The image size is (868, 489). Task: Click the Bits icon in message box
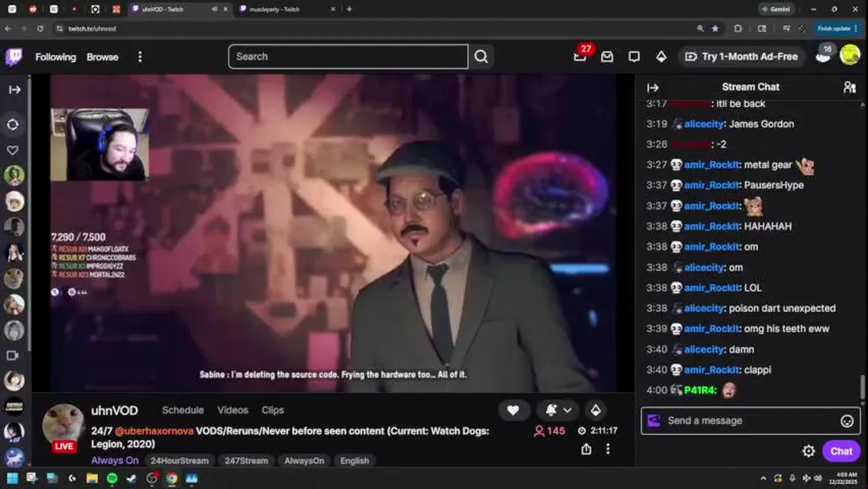(653, 421)
